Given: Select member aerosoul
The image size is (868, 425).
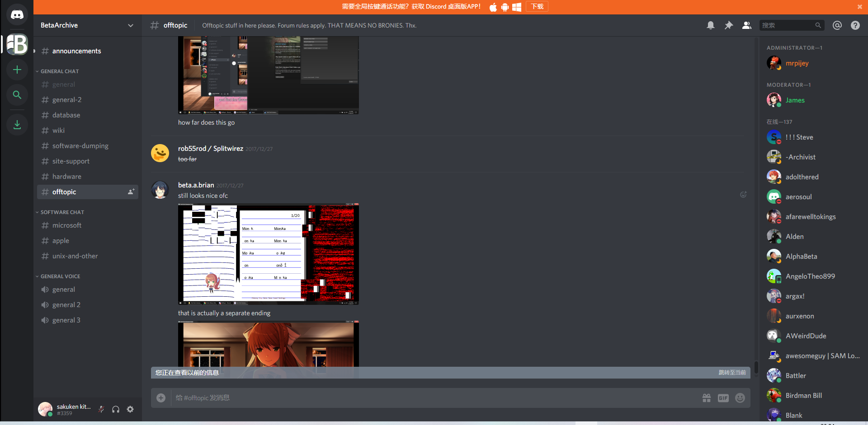Looking at the screenshot, I should pyautogui.click(x=813, y=197).
